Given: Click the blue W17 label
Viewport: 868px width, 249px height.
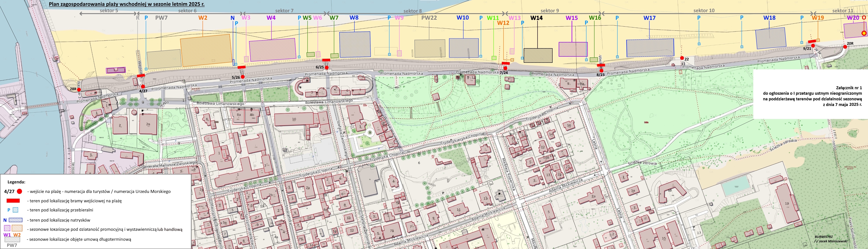Looking at the screenshot, I should pyautogui.click(x=649, y=17).
